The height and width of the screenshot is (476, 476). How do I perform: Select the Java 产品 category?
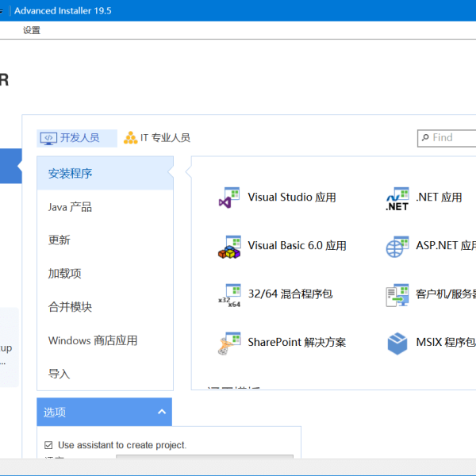point(105,207)
